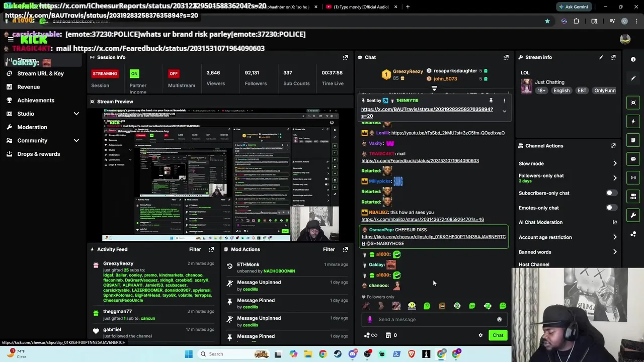The width and height of the screenshot is (644, 362).
Task: Click the wrench icon in right toolbar
Action: click(633, 215)
